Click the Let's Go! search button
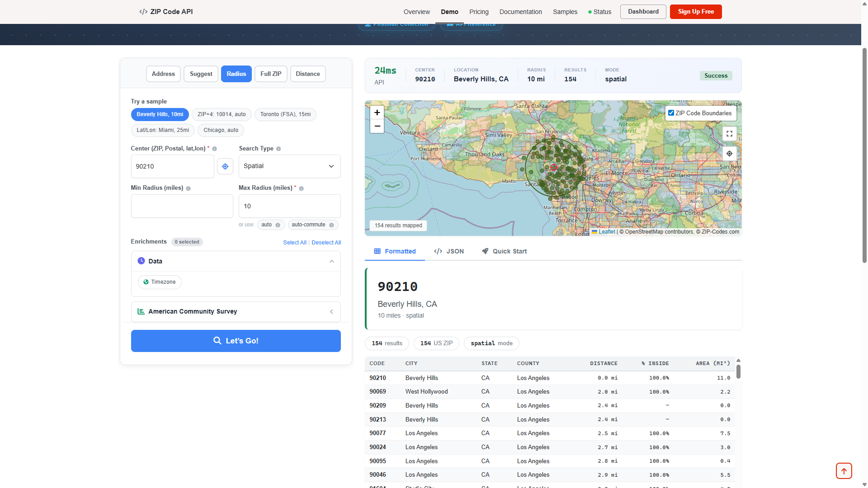 pos(236,341)
